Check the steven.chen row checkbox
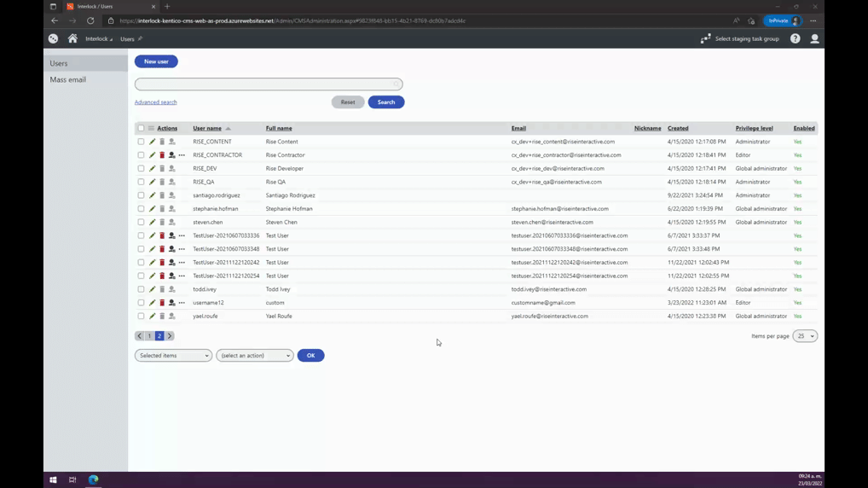This screenshot has height=488, width=868. 142,222
